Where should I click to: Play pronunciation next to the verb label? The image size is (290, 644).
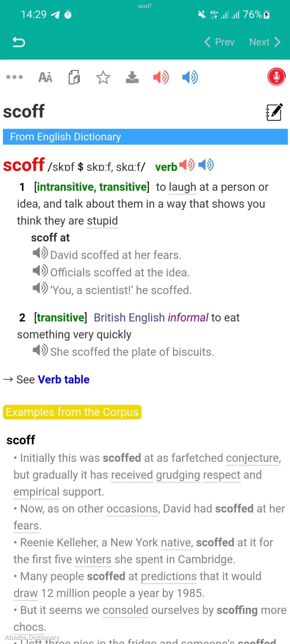186,165
